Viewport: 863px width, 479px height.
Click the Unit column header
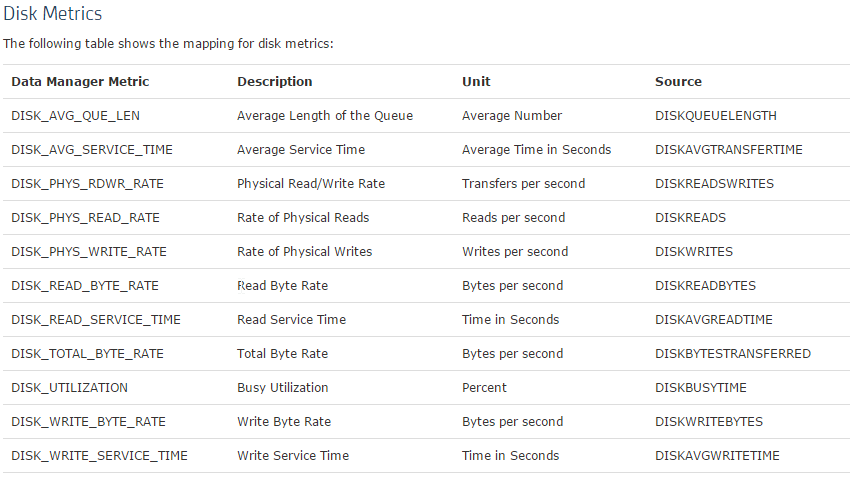[476, 81]
